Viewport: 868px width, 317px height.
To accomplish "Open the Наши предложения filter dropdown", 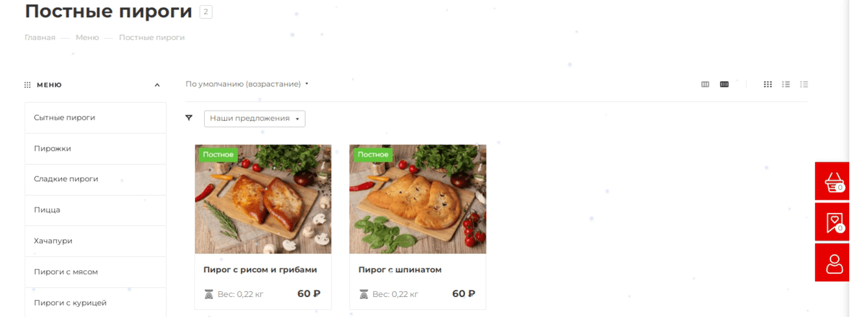I will [x=255, y=118].
